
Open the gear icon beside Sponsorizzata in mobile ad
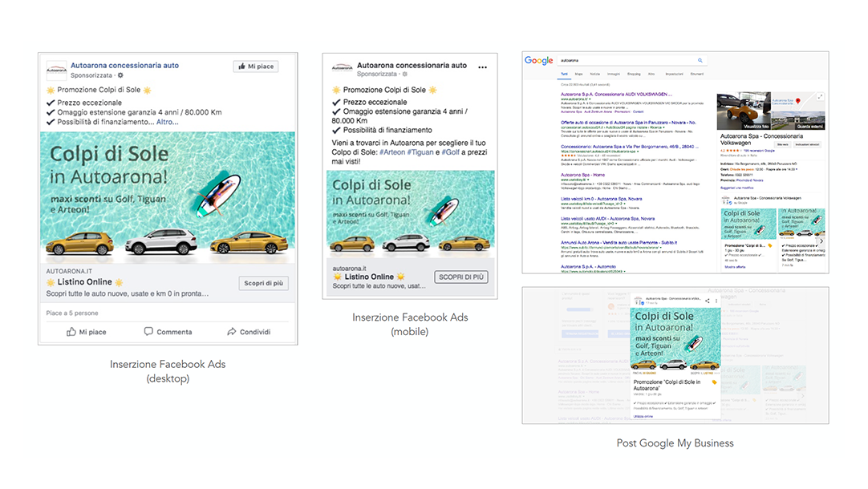404,74
